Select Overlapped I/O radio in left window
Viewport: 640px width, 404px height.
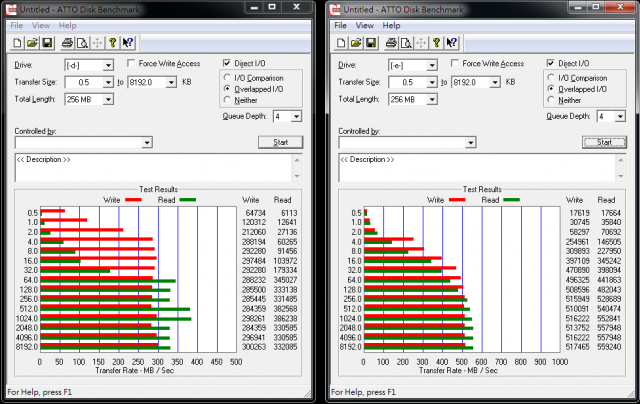[x=227, y=89]
